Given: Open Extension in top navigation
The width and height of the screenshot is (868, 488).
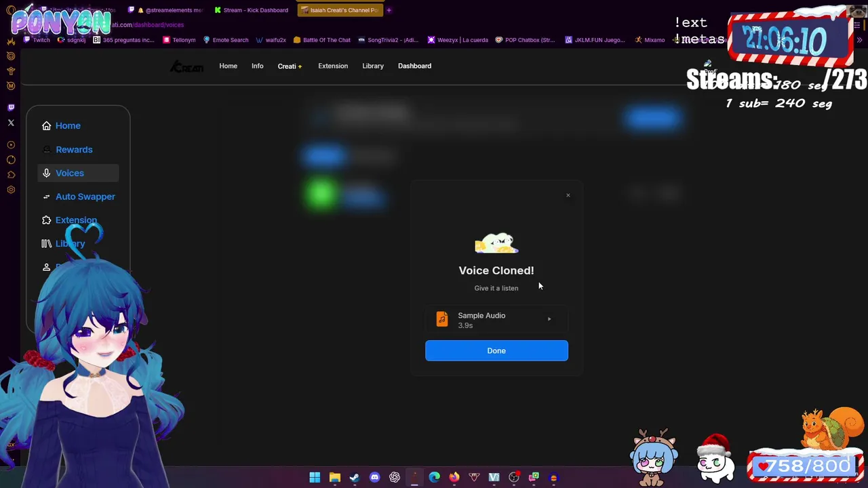Looking at the screenshot, I should (333, 66).
